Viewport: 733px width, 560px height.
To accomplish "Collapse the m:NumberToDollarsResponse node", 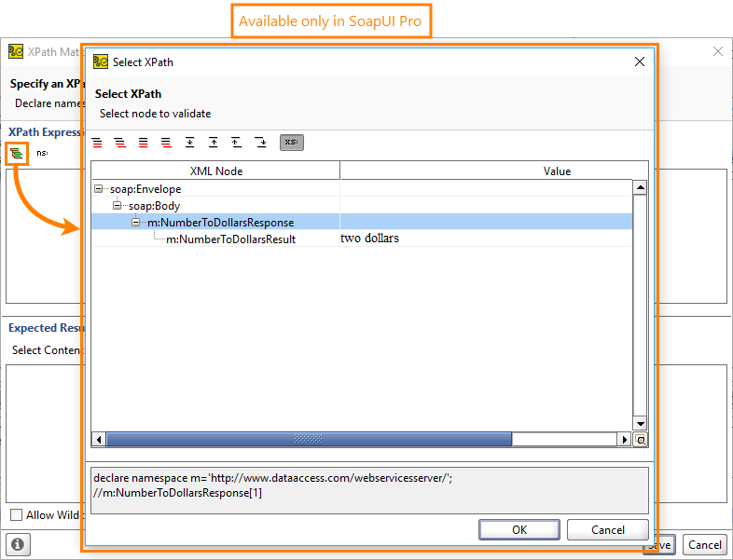I will (135, 223).
